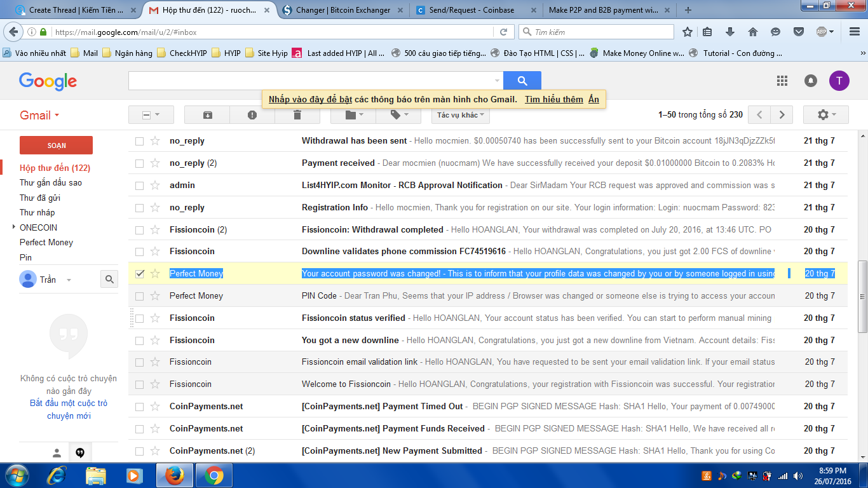The width and height of the screenshot is (868, 488).
Task: Show Firefox bookmarks list
Action: pos(707,32)
